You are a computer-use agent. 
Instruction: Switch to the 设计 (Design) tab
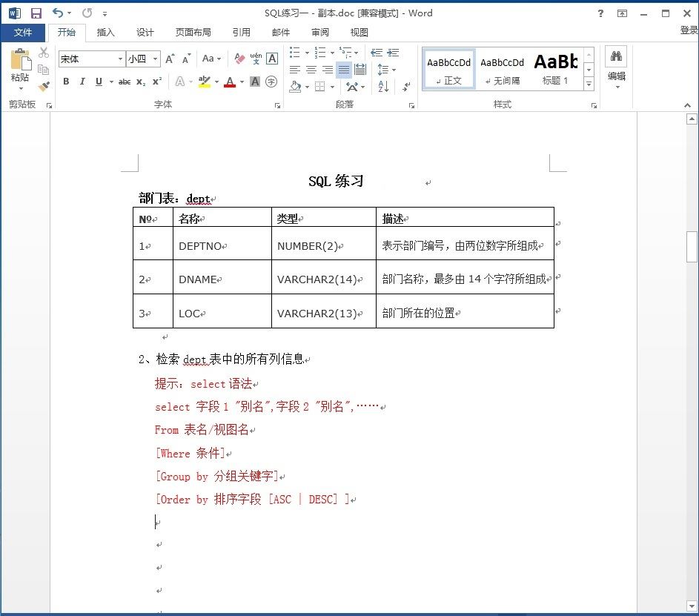tap(145, 33)
